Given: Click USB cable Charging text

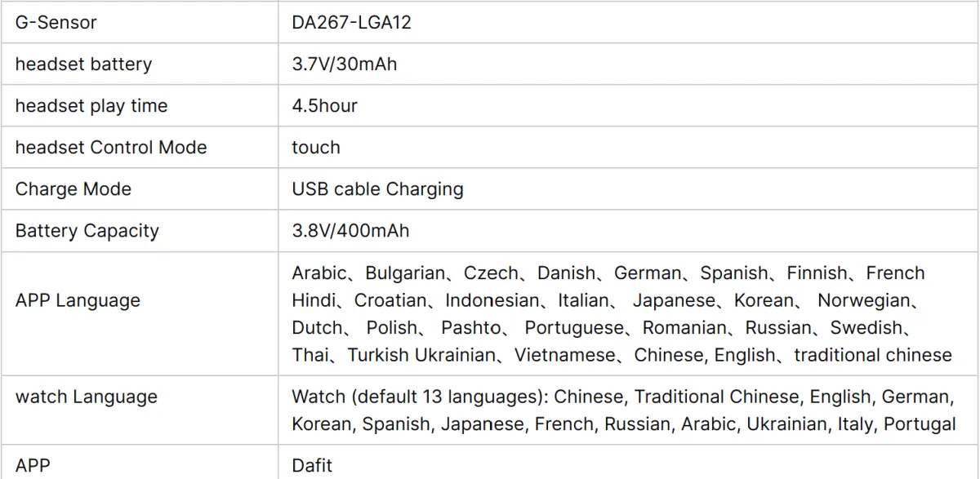Looking at the screenshot, I should tap(377, 189).
